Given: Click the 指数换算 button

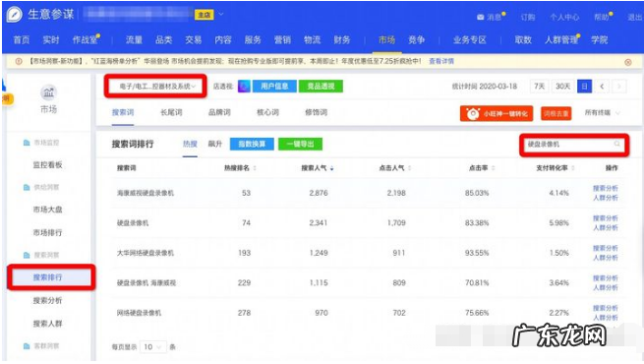Looking at the screenshot, I should pyautogui.click(x=252, y=144).
